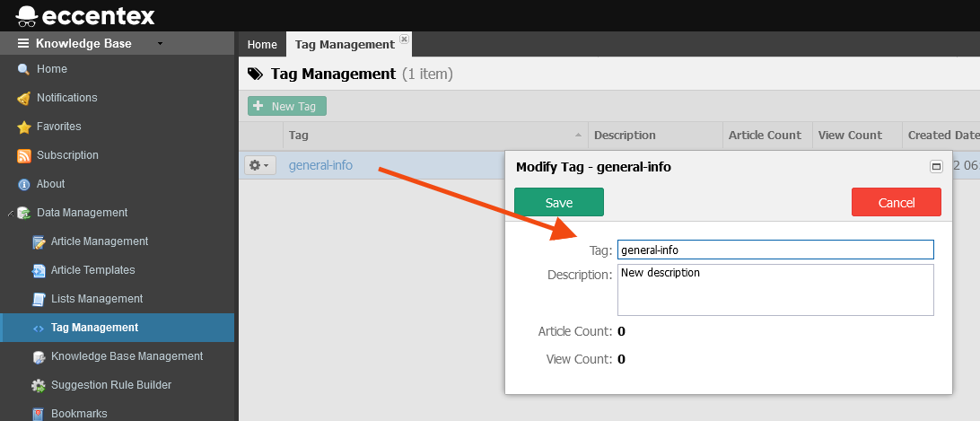
Task: Click the Home magnifier icon in sidebar
Action: 24,69
